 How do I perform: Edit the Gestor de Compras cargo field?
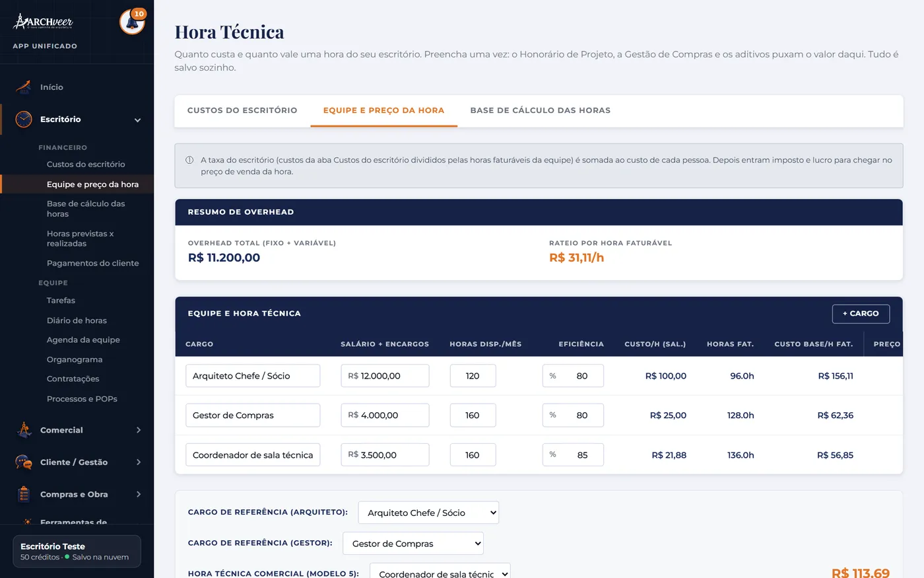point(253,415)
